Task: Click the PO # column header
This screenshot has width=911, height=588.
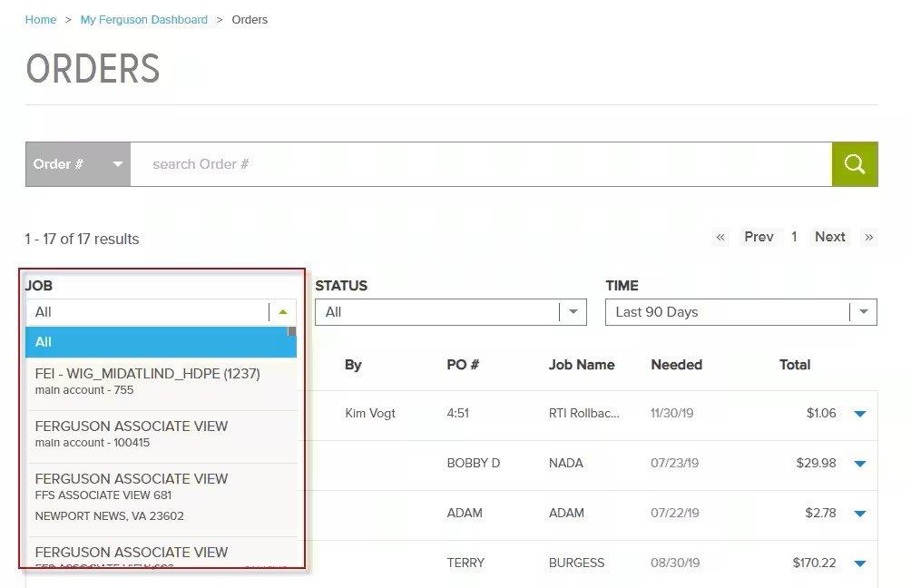Action: (x=463, y=365)
